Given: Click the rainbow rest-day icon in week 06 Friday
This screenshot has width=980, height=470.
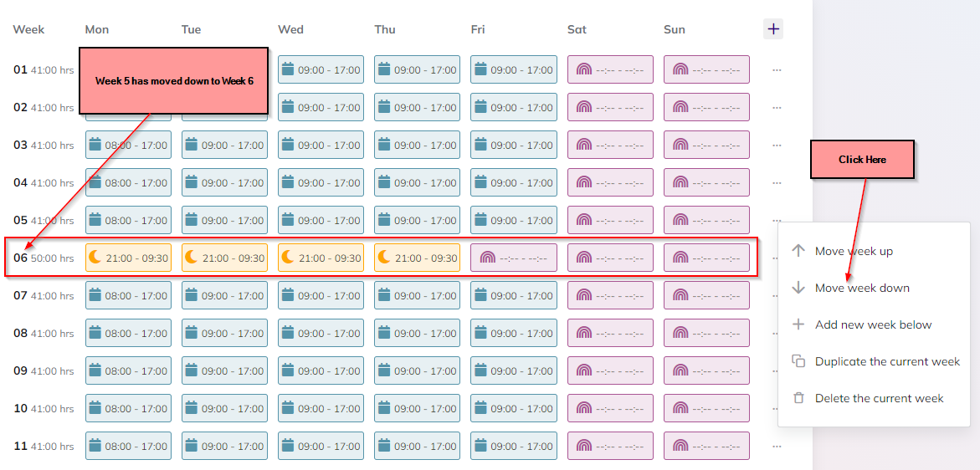Looking at the screenshot, I should [488, 258].
